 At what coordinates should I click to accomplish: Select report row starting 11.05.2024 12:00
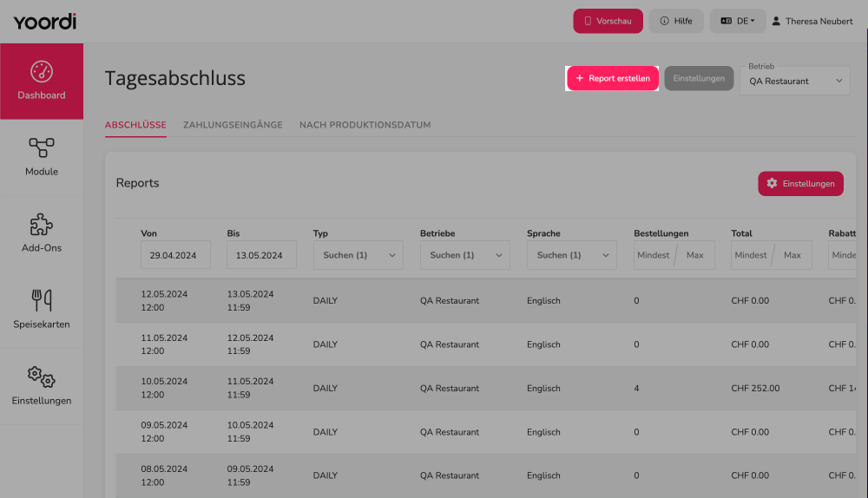coord(486,344)
